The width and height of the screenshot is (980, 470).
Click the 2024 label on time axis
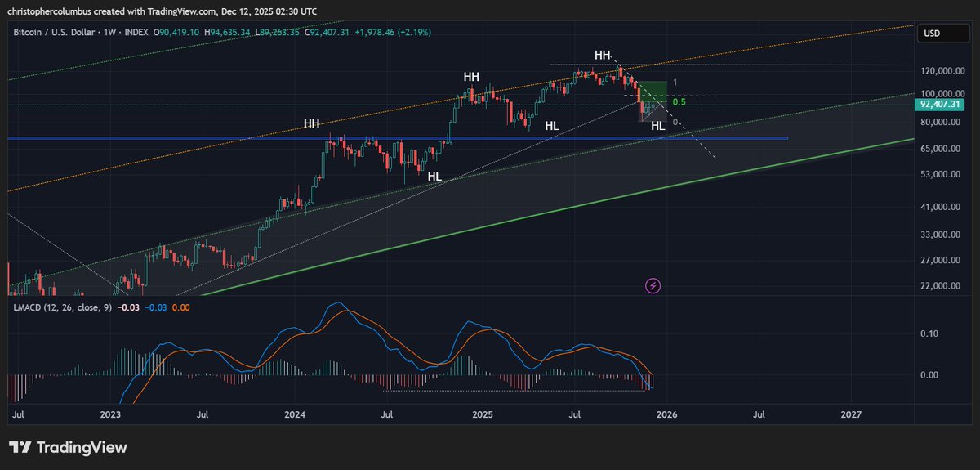296,415
